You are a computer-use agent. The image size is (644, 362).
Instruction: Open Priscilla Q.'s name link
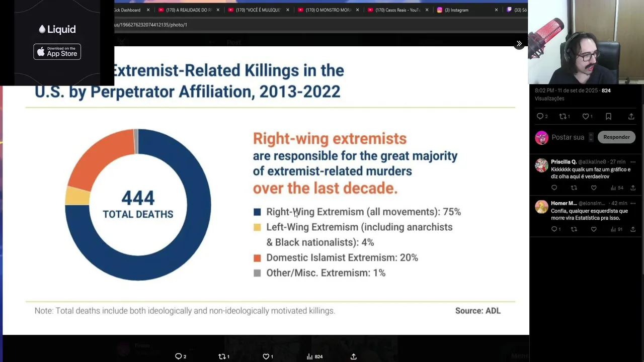[x=563, y=162]
